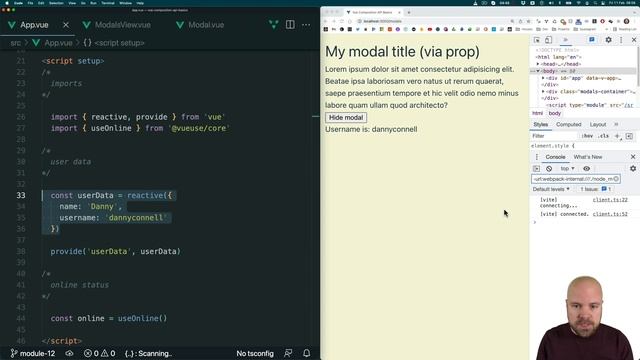Select the html breadcrumb in Elements

click(x=538, y=113)
